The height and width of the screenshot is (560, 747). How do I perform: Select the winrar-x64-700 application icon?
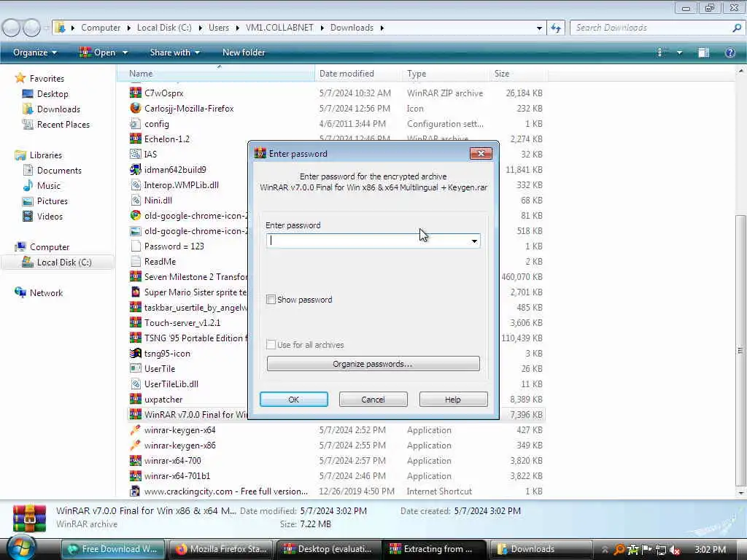[135, 461]
